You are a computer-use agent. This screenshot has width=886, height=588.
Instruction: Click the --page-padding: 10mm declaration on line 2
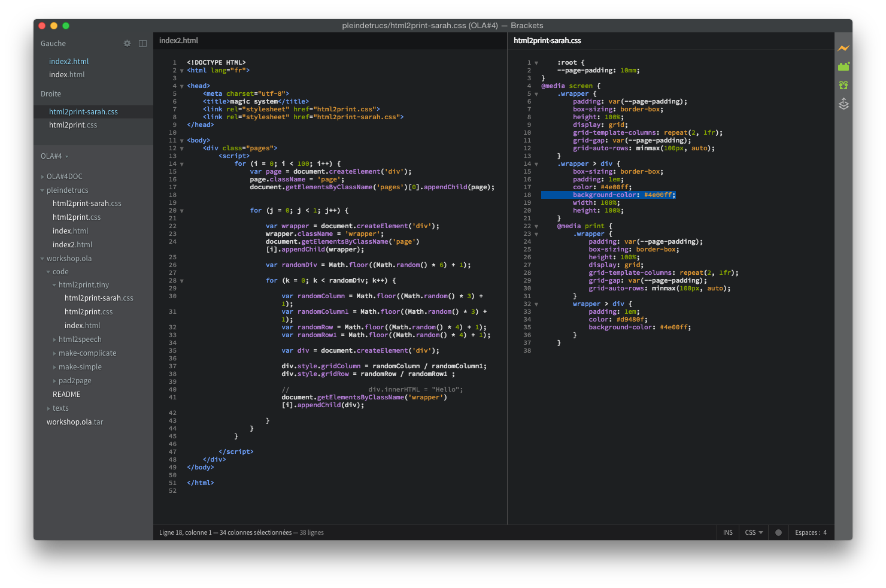[598, 71]
